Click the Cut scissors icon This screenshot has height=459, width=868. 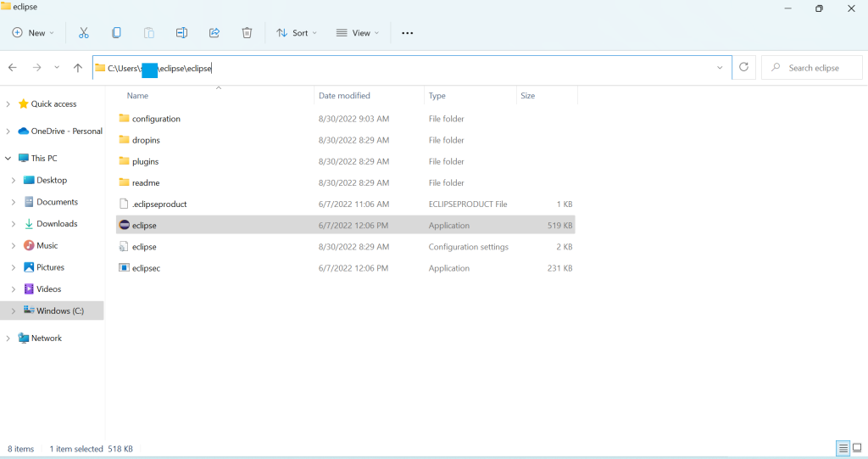click(x=83, y=33)
